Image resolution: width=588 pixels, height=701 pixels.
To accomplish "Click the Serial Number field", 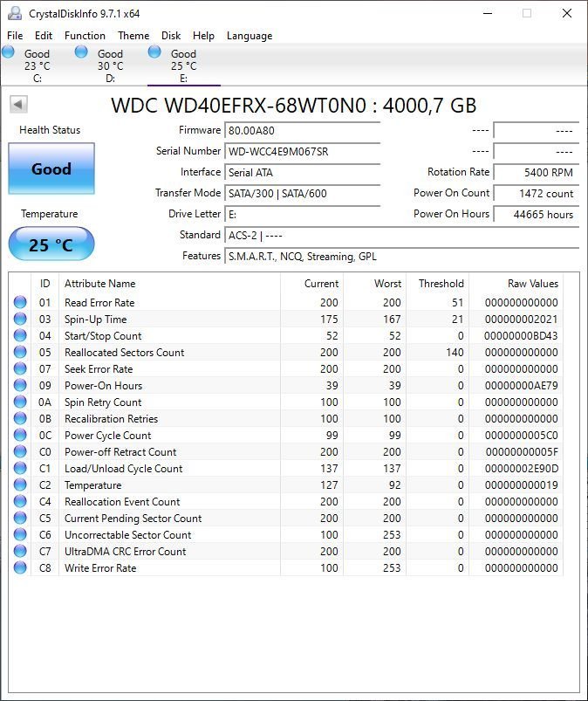I will coord(302,151).
